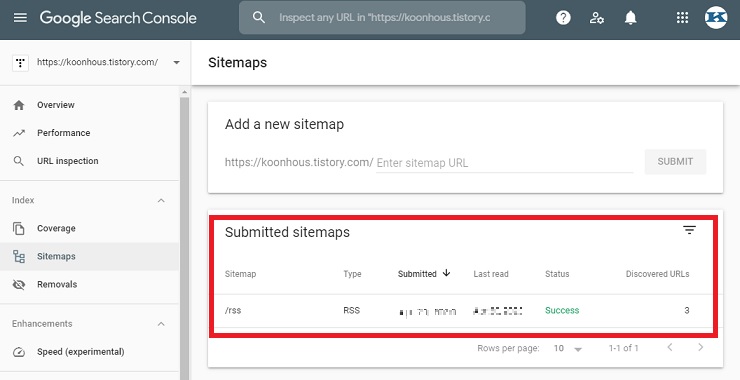Click the Sitemap column header
This screenshot has width=740, height=380.
[240, 274]
